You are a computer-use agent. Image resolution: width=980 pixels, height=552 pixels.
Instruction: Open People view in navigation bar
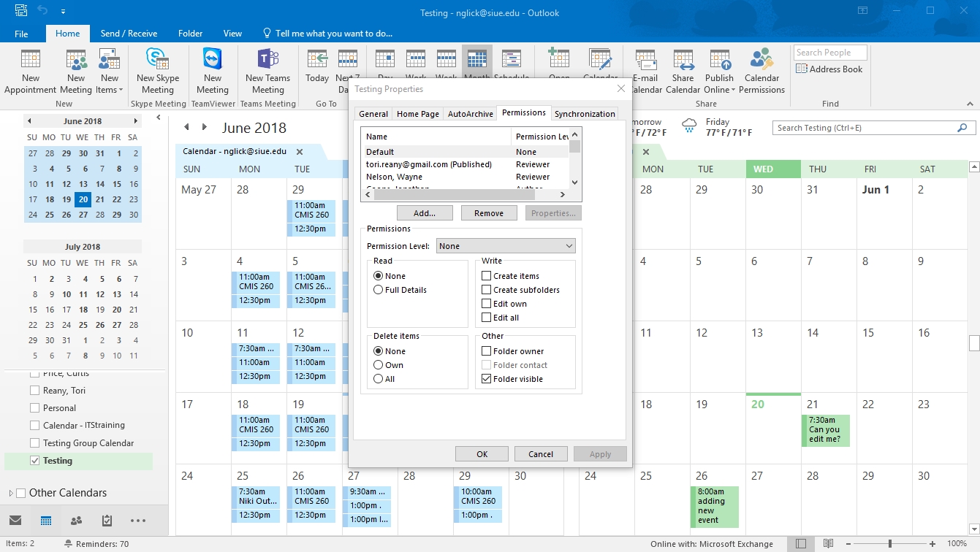point(76,521)
